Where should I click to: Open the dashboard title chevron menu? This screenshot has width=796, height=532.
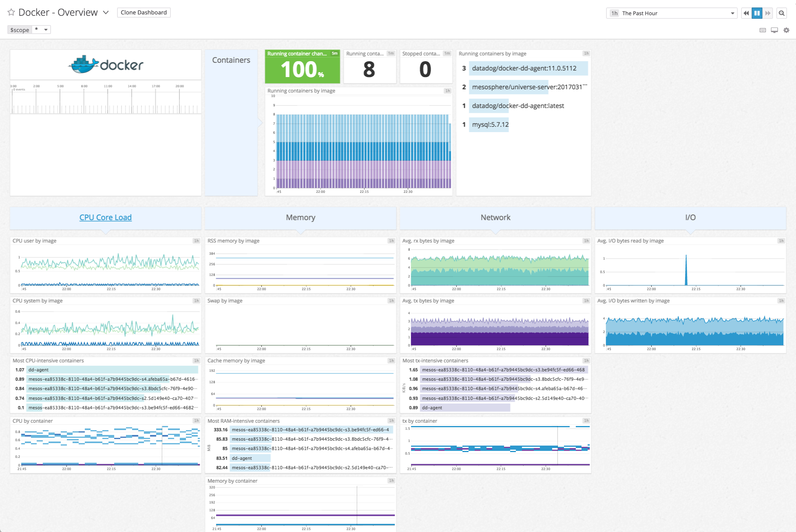click(x=106, y=13)
